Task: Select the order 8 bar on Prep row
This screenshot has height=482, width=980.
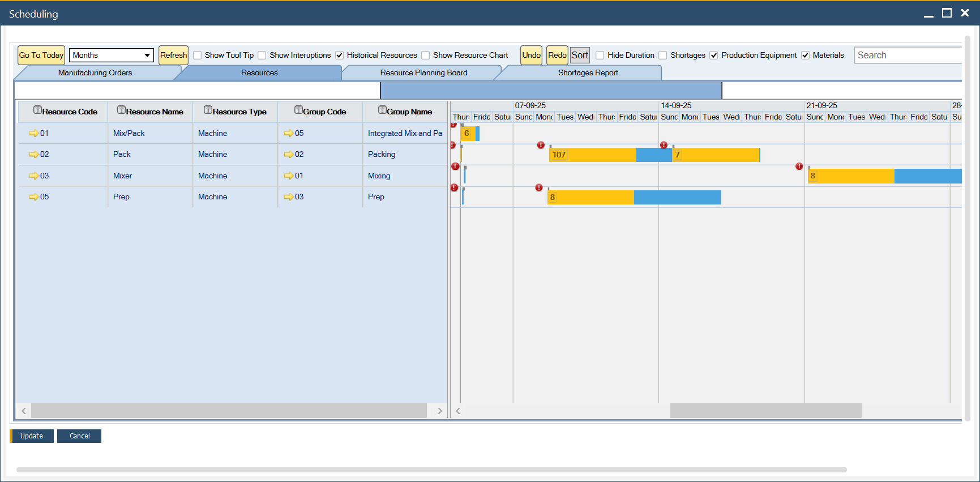Action: (x=634, y=197)
